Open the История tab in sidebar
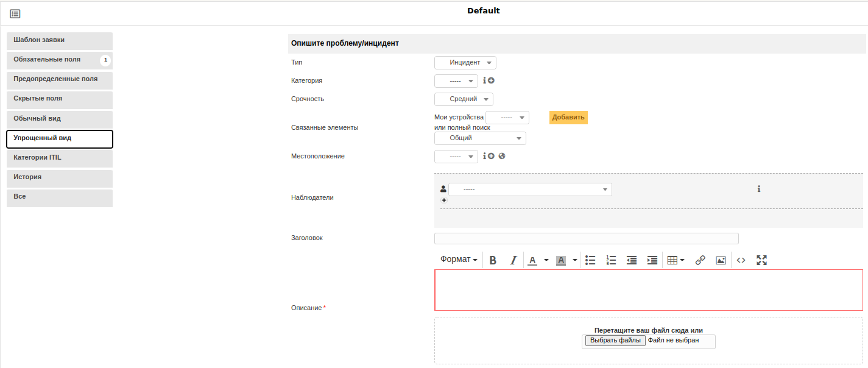868x368 pixels. [x=59, y=178]
